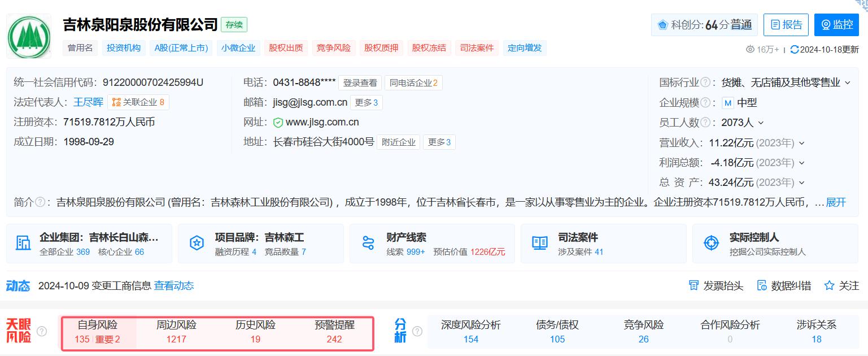Click the 关联企业 8 button
868x356 pixels.
coord(138,102)
